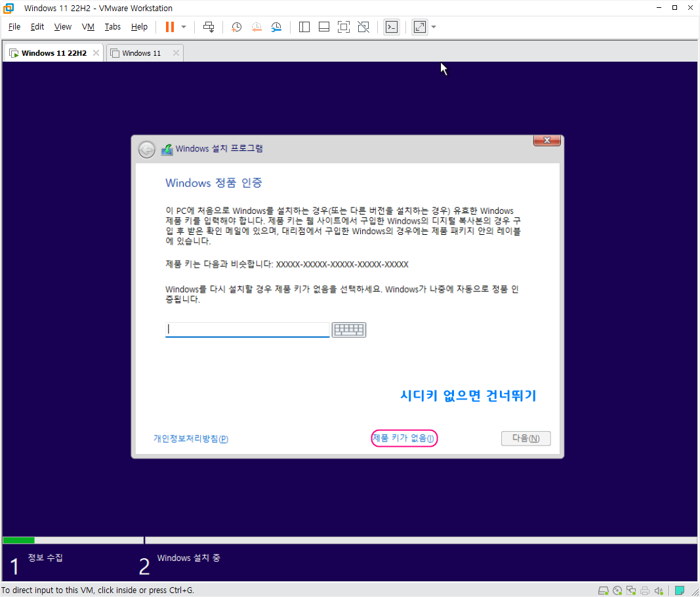Image resolution: width=700 pixels, height=597 pixels.
Task: Toggle the library sidebar view
Action: point(304,28)
